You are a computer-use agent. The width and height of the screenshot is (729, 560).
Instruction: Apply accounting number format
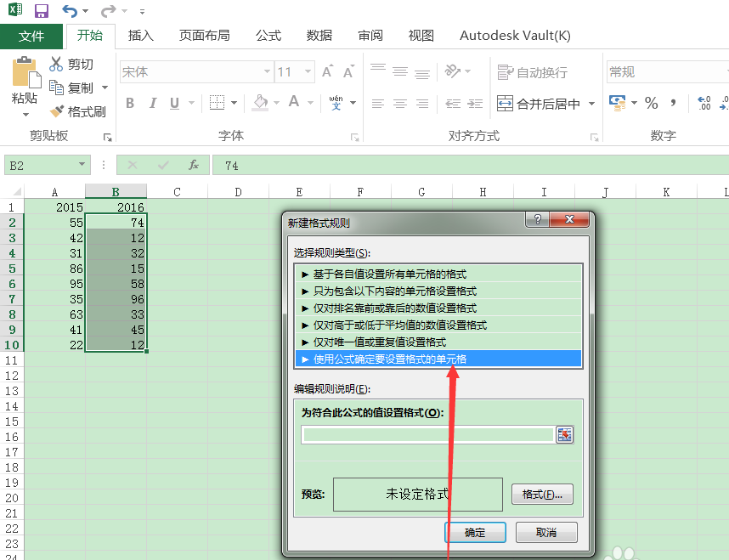tap(618, 103)
